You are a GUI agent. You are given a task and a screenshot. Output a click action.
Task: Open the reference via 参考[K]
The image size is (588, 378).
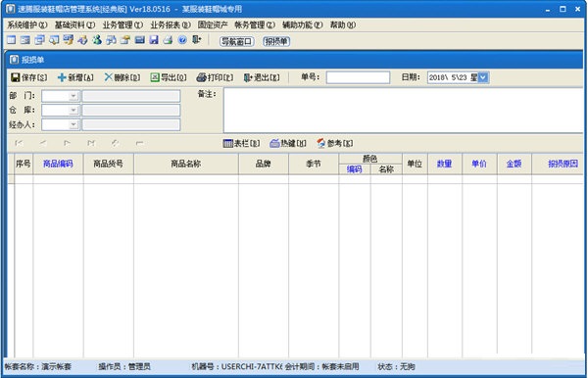334,143
